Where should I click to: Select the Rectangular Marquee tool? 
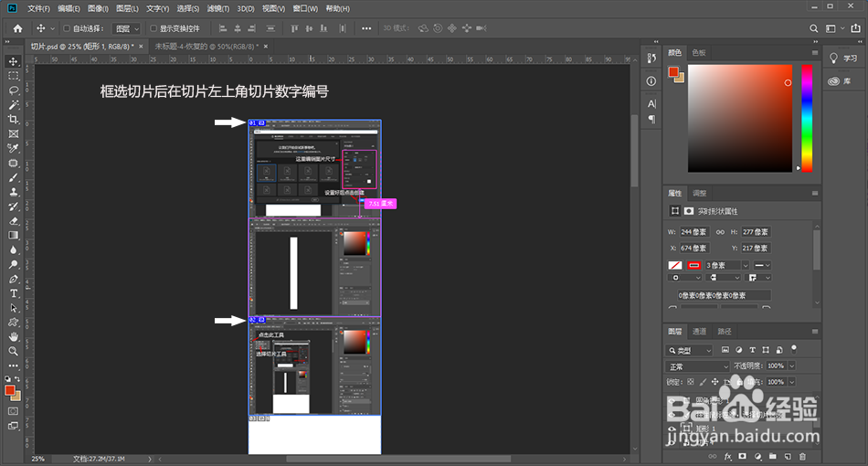pyautogui.click(x=14, y=76)
